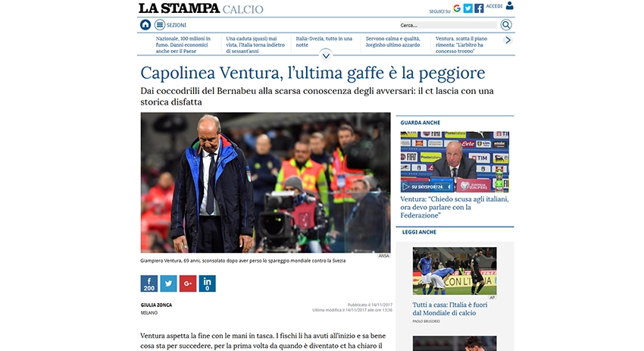The height and width of the screenshot is (351, 644).
Task: Open 'Tutti a casa' article link
Action: [x=450, y=309]
